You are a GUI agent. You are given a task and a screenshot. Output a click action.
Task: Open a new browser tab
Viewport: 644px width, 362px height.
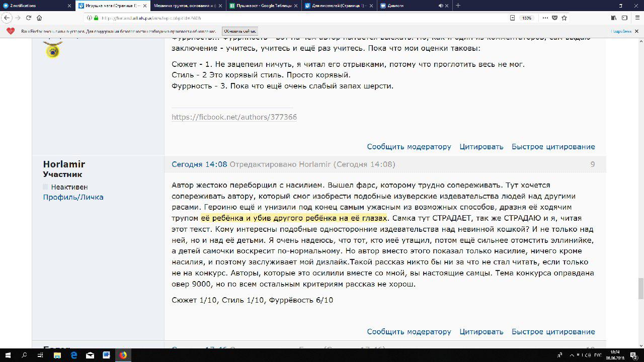(458, 6)
